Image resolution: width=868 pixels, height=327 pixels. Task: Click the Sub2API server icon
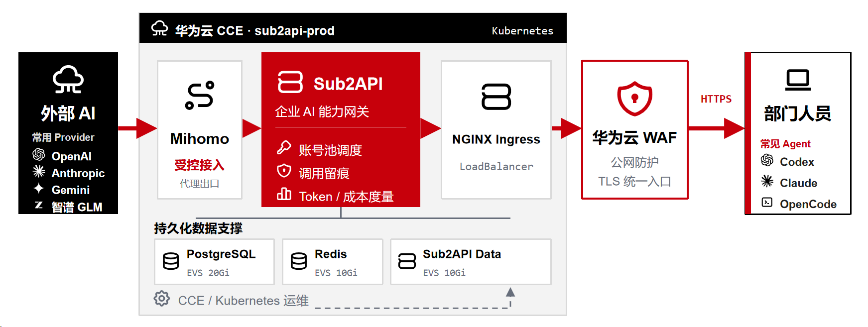pos(290,82)
